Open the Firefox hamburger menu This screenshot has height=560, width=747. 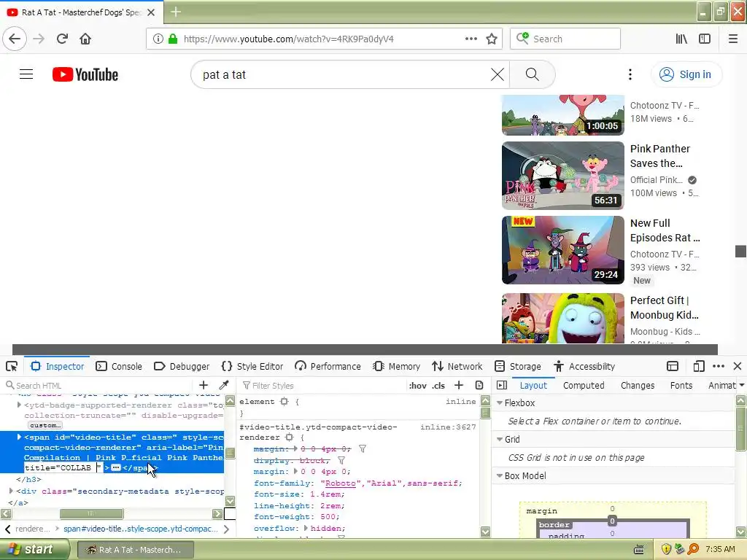733,39
